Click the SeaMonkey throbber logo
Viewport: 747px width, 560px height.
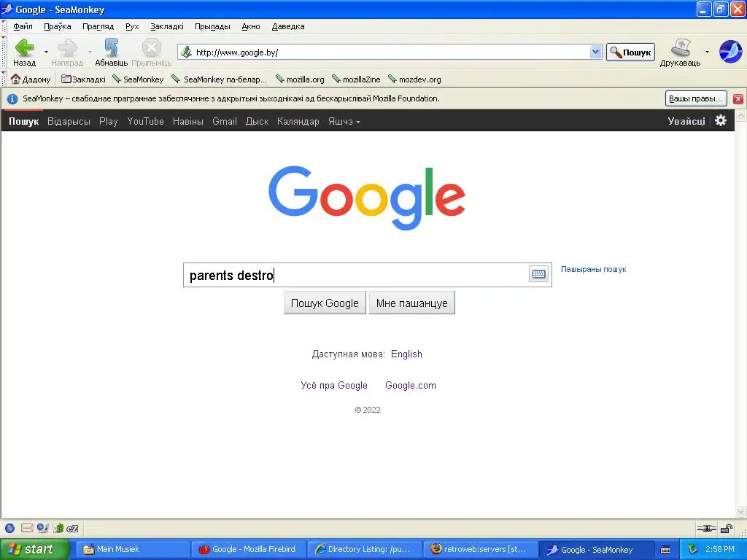point(730,52)
